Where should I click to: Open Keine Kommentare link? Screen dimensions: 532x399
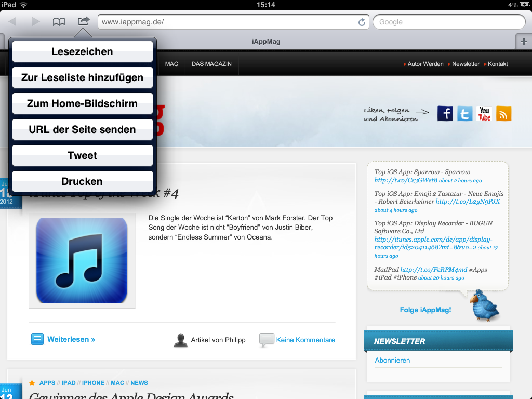pyautogui.click(x=305, y=340)
